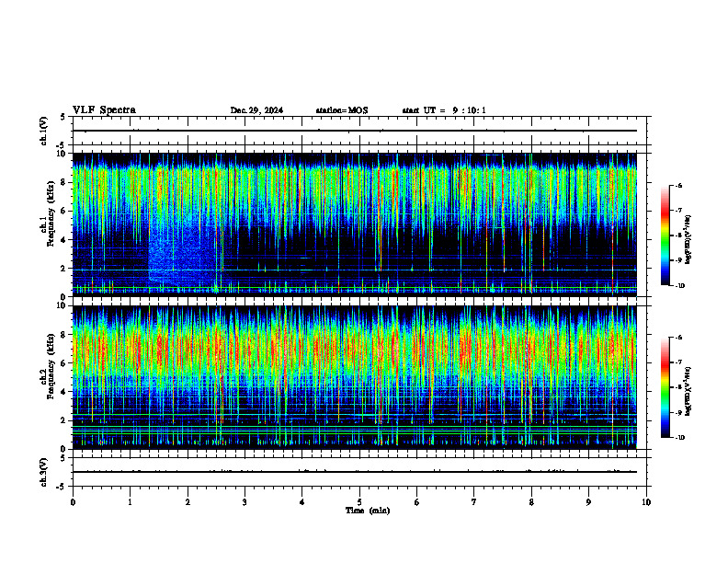Click the ch.2 spectrogram color scale bar
The width and height of the screenshot is (728, 563).
[665, 387]
